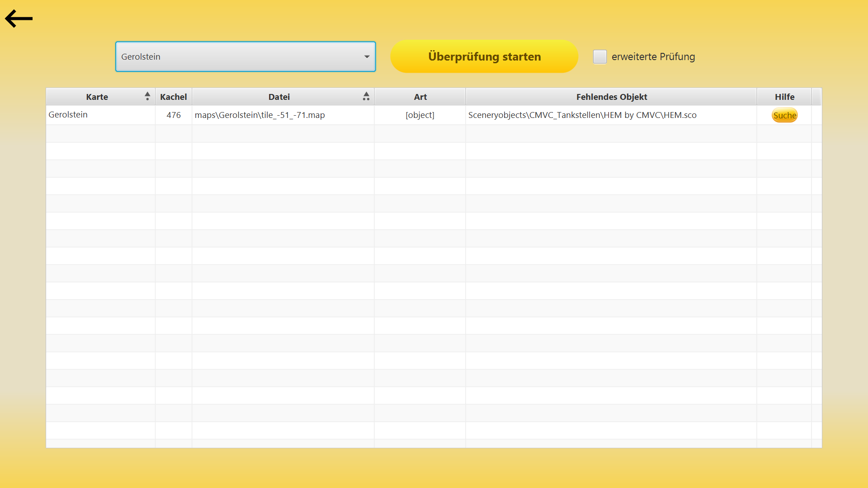The height and width of the screenshot is (488, 868).
Task: Click the Art column header
Action: click(x=420, y=97)
